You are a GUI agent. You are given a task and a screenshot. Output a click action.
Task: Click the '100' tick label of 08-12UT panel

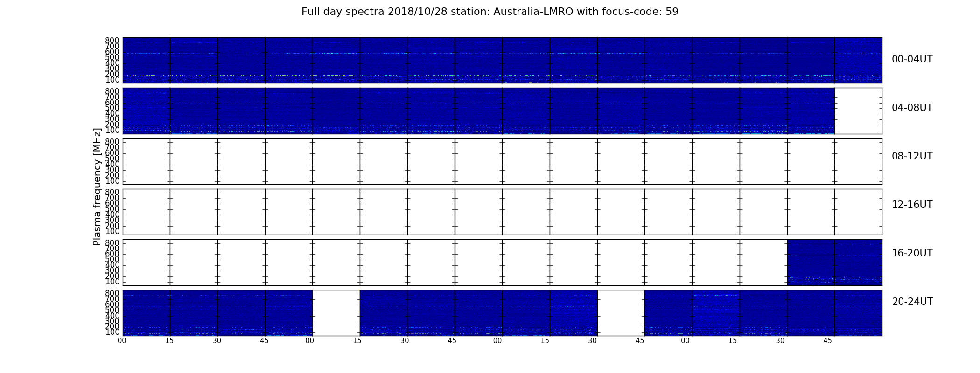point(112,181)
